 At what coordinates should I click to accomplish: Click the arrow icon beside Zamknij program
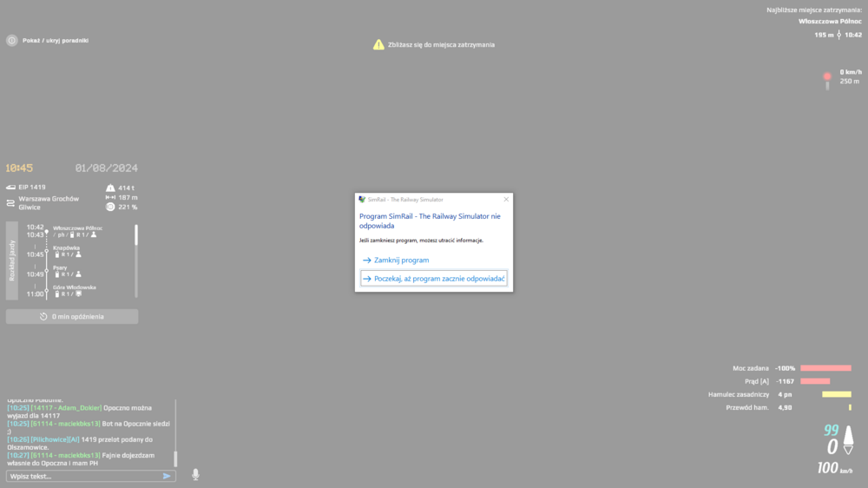coord(367,260)
